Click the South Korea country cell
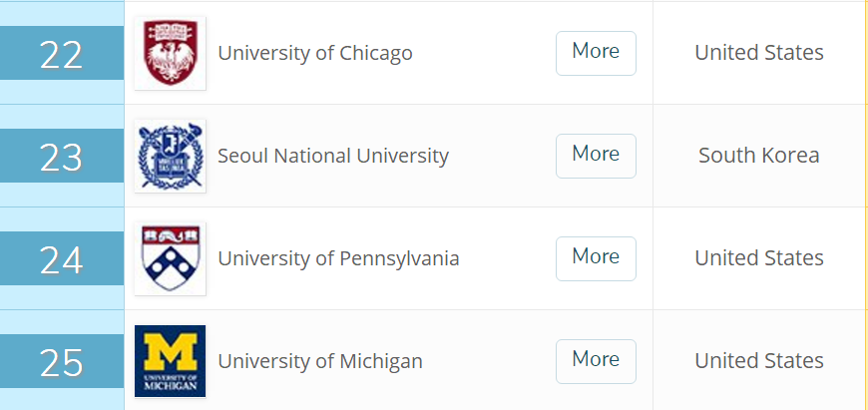 click(759, 156)
